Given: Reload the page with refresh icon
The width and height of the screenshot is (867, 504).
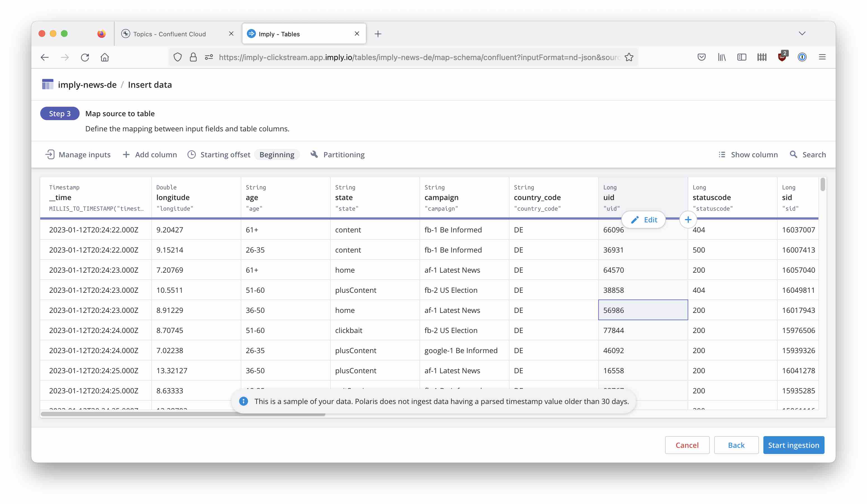Looking at the screenshot, I should (x=85, y=57).
